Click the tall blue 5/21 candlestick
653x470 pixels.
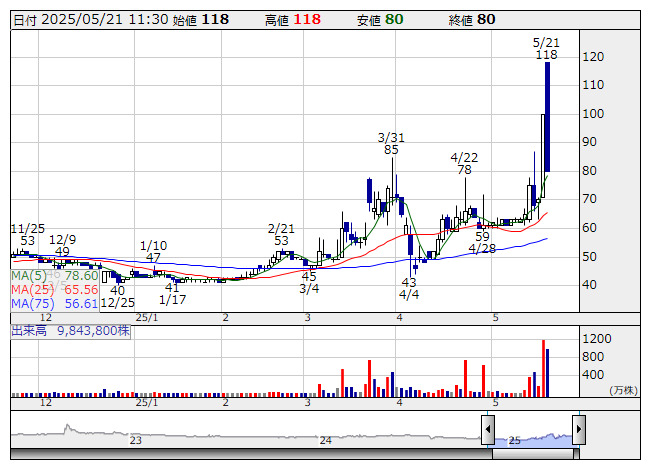547,117
